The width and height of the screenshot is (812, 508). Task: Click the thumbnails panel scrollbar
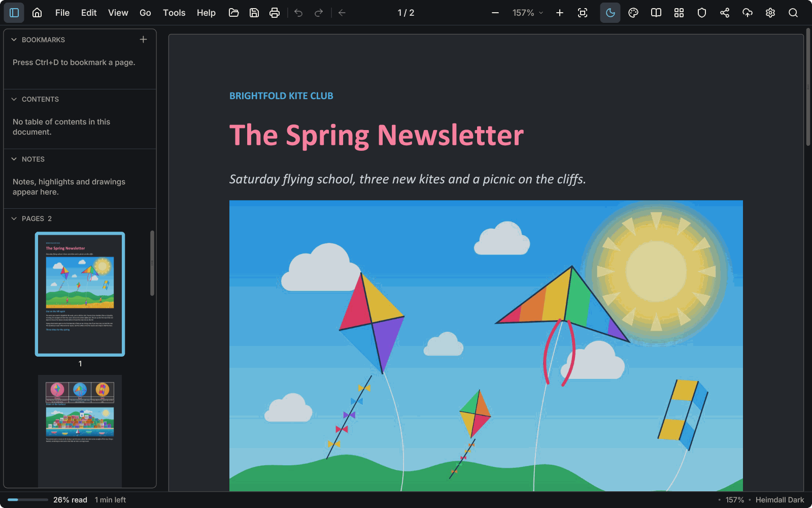coord(152,263)
